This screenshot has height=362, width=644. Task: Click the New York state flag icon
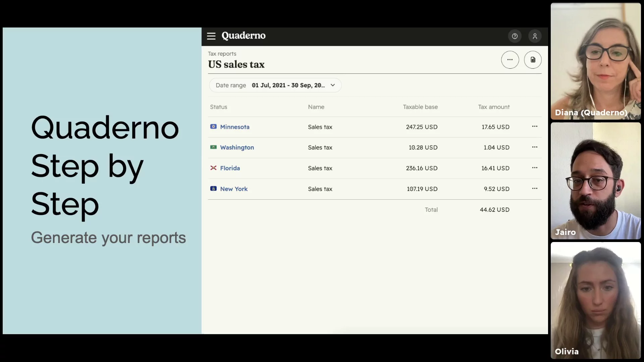point(213,188)
